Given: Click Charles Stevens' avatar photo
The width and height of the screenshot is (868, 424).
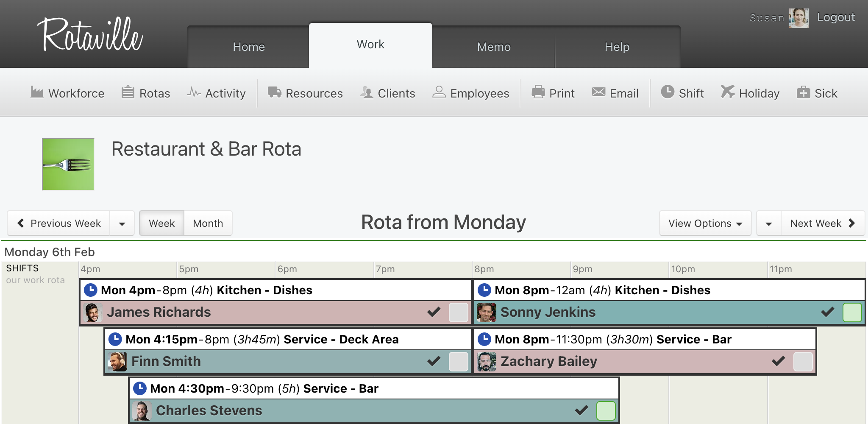Looking at the screenshot, I should (x=142, y=411).
